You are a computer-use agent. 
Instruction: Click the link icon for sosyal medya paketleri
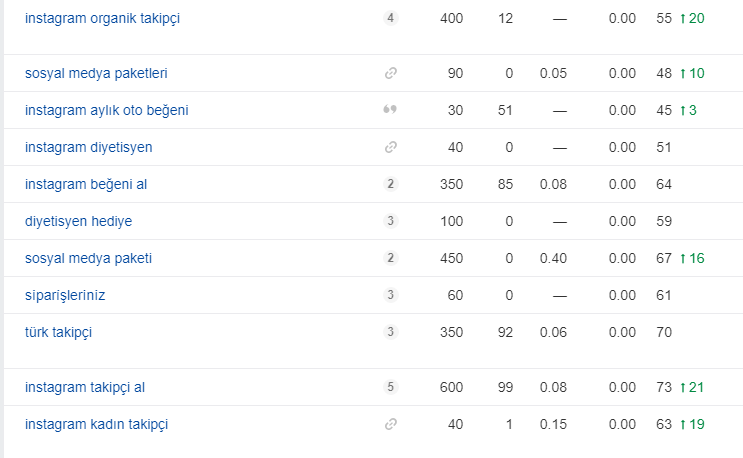coord(390,73)
